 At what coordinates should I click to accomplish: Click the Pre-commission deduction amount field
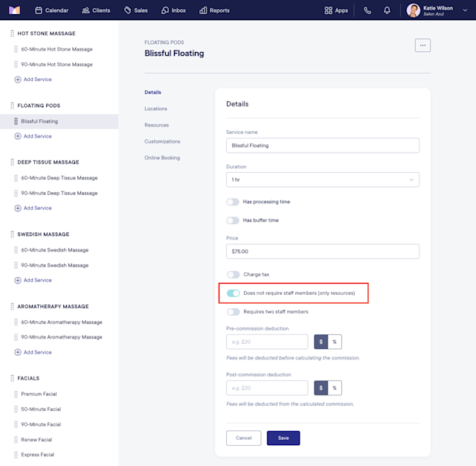(x=267, y=342)
